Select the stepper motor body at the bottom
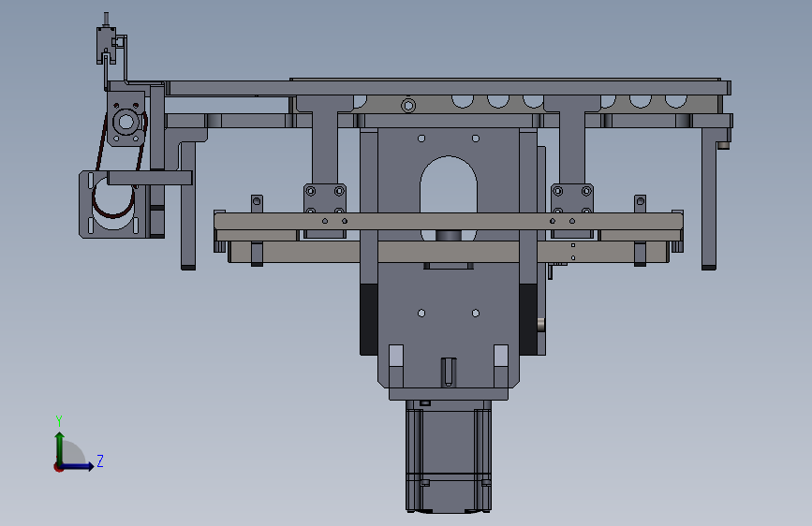Screen dimensions: 812x526 [x=448, y=457]
